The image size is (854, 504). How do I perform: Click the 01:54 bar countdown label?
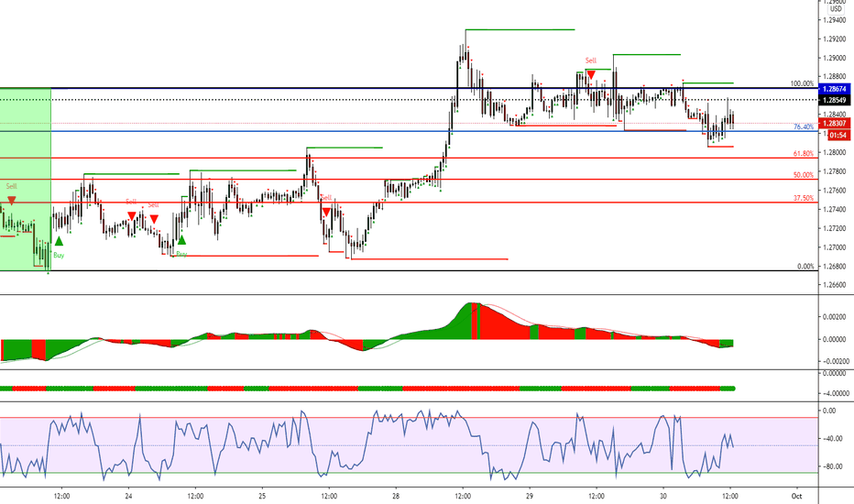838,135
